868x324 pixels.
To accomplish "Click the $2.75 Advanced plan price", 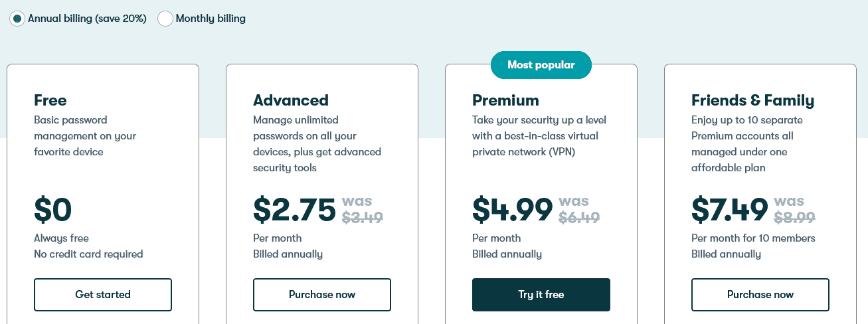I will [294, 210].
